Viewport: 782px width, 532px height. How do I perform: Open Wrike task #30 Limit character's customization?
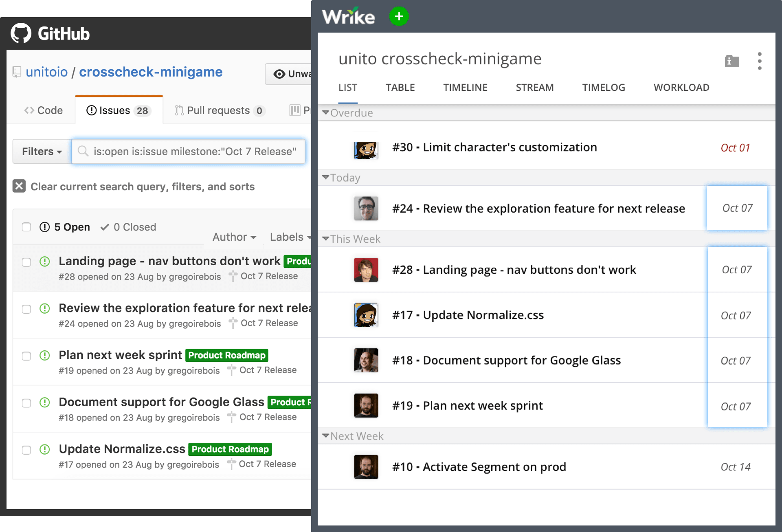[x=494, y=147]
